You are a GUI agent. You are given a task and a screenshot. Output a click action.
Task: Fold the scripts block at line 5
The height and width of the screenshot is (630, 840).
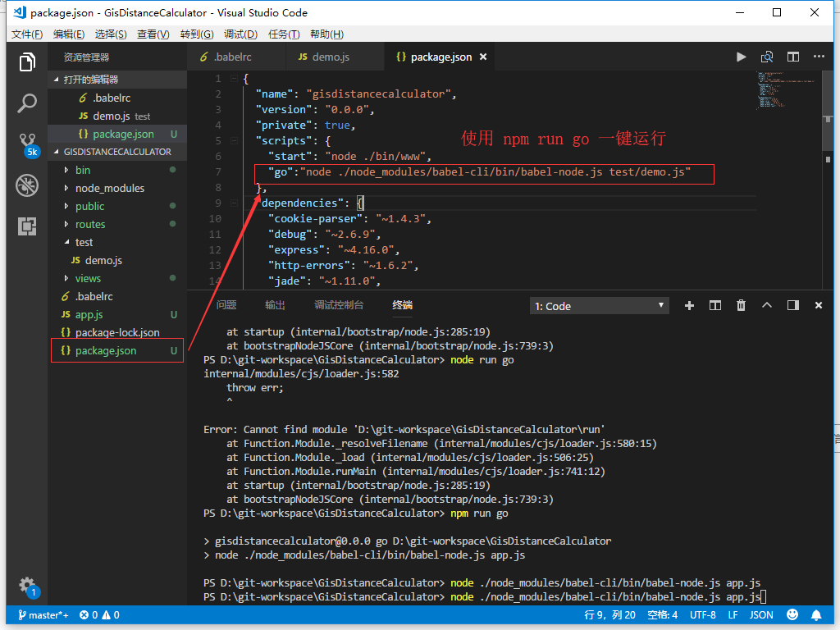pos(234,140)
